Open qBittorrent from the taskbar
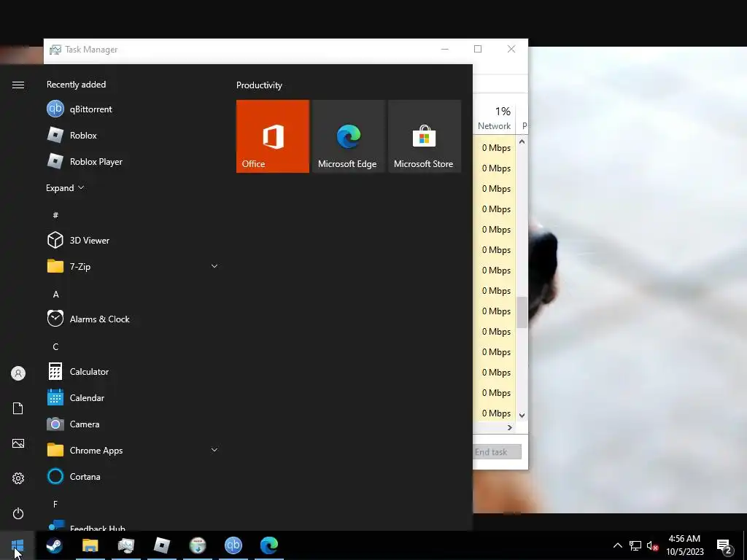This screenshot has width=747, height=560. pyautogui.click(x=233, y=545)
